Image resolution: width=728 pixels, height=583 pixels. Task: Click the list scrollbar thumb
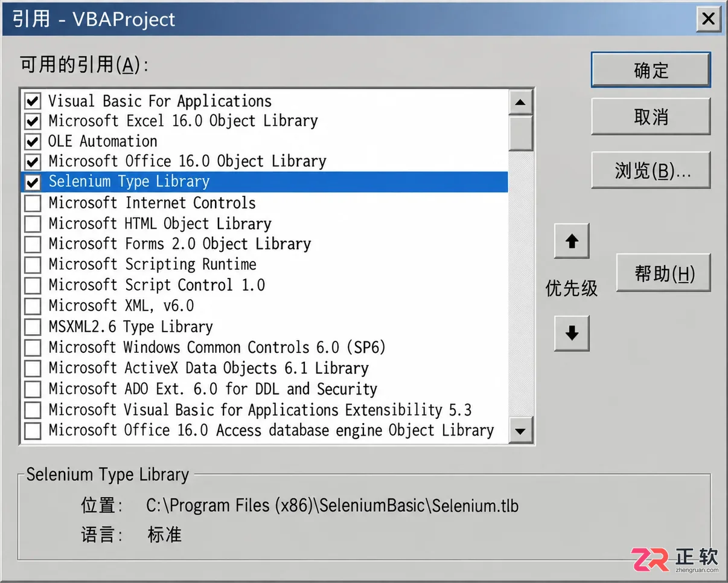(x=520, y=132)
